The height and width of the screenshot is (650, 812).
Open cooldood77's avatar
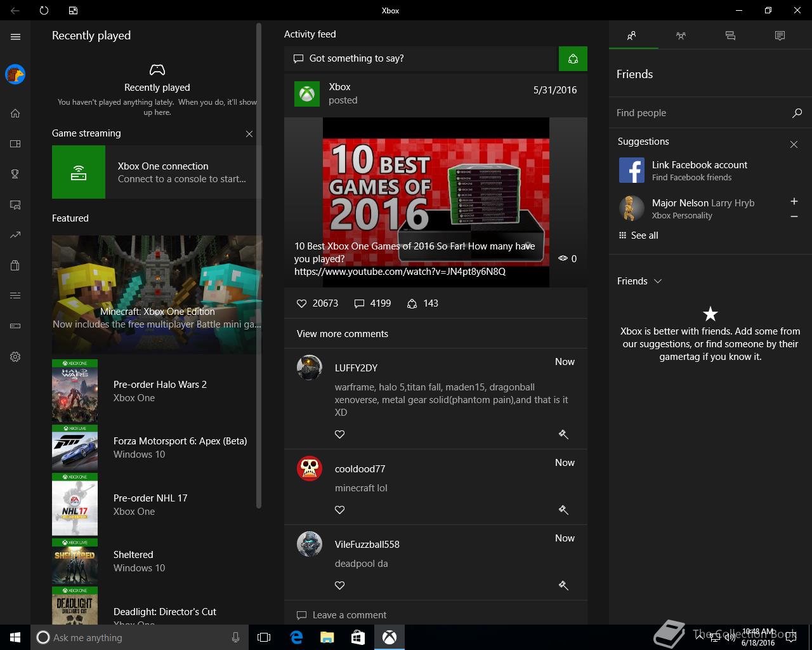[x=310, y=468]
